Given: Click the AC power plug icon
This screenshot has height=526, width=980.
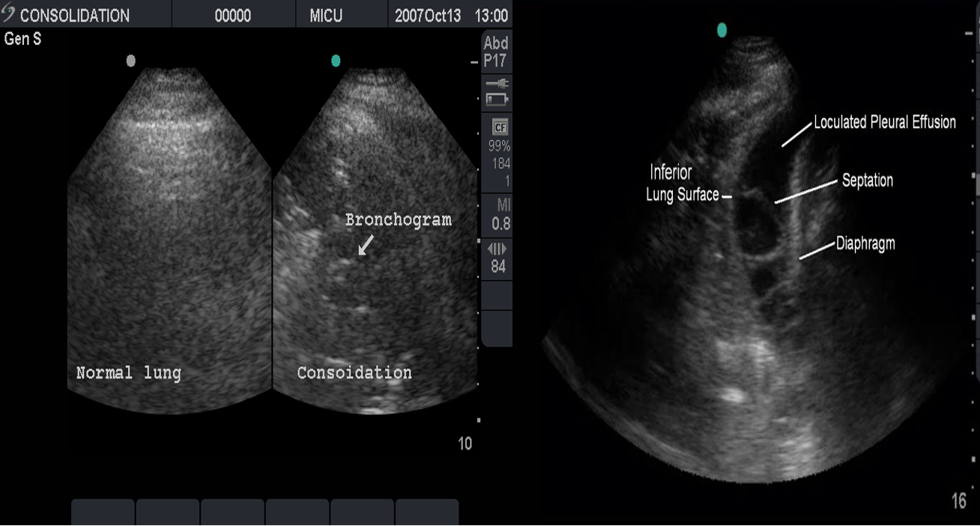Looking at the screenshot, I should point(497,84).
